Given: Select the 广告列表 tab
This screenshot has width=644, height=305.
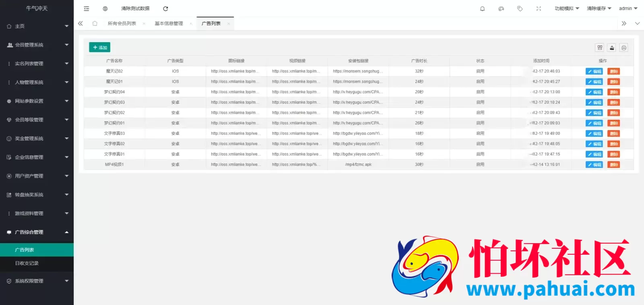Looking at the screenshot, I should click(211, 24).
